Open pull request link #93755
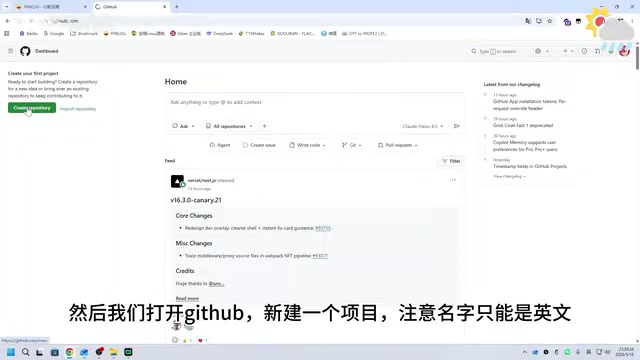 point(323,228)
